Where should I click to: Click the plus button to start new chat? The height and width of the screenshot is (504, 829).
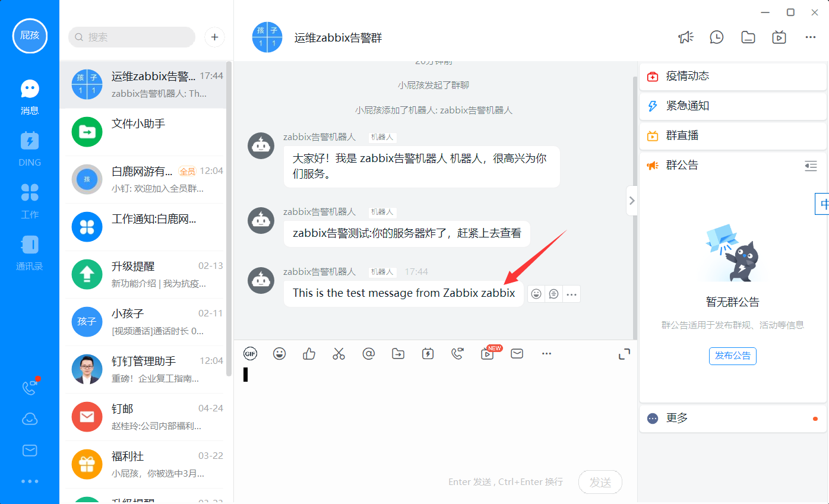[x=214, y=37]
